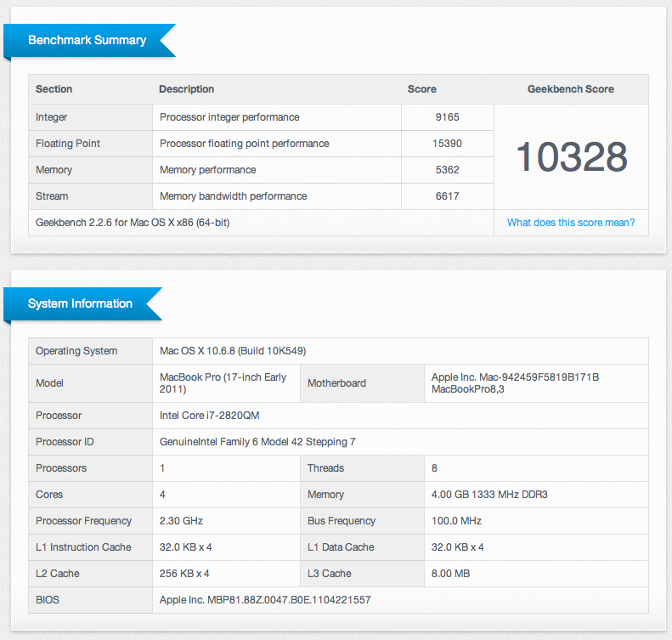Select 'Apple Inc. MBP81.88Z.0047.B0E.1104221557' BIOS value

pyautogui.click(x=265, y=600)
